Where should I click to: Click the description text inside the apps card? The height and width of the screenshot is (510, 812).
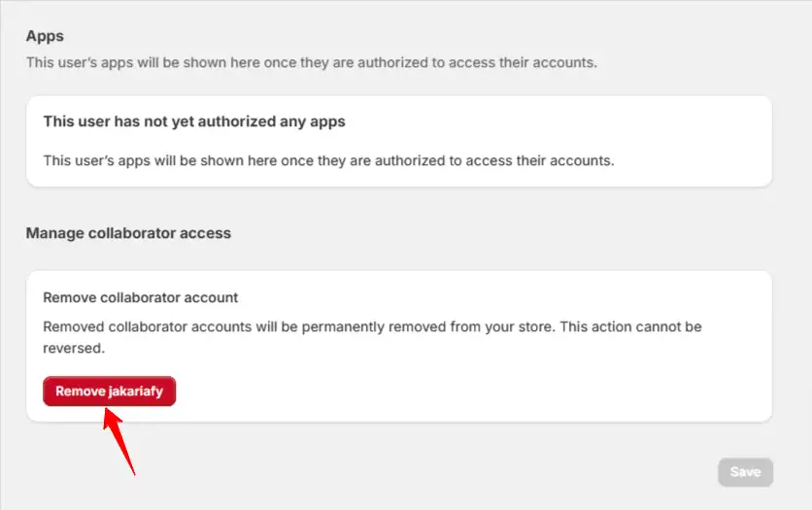[328, 160]
